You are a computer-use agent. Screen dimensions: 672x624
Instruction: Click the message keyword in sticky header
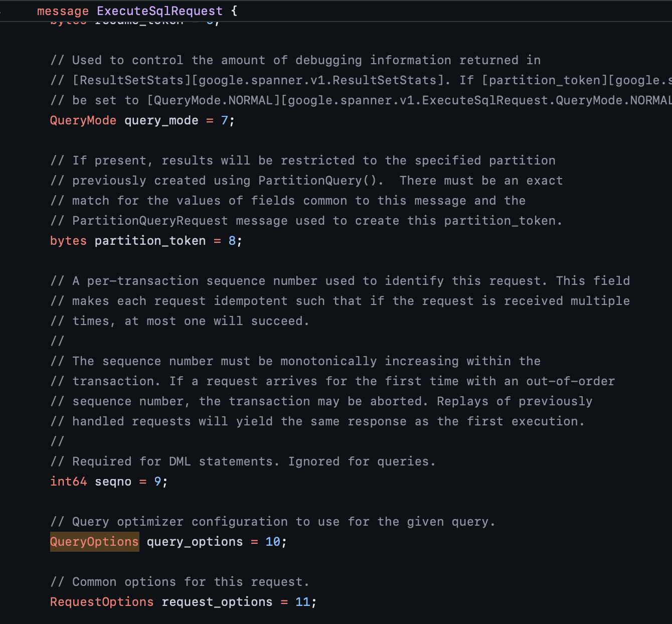[x=63, y=11]
